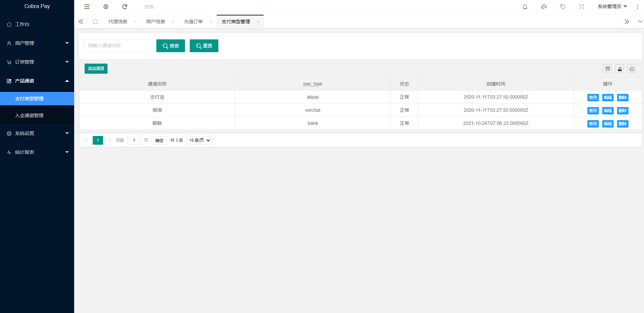Screen dimensions: 644x313
Task: Print the table using printer icon
Action: (x=632, y=69)
